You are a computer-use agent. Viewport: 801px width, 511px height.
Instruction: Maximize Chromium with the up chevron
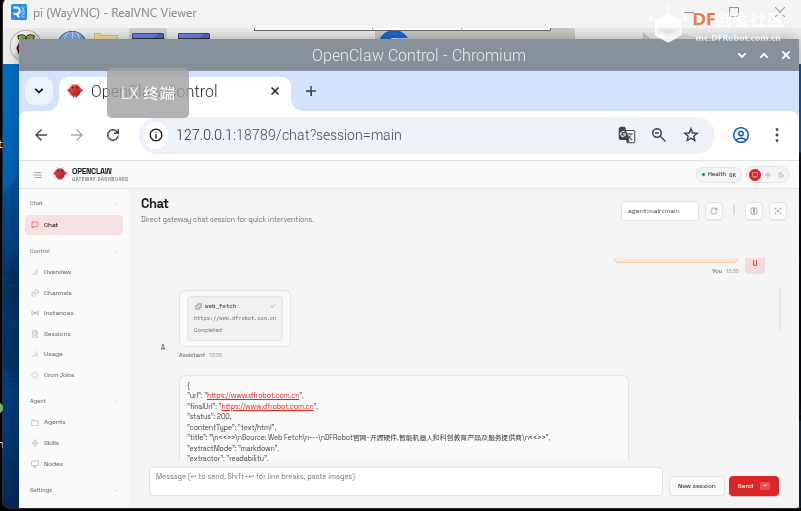point(764,55)
